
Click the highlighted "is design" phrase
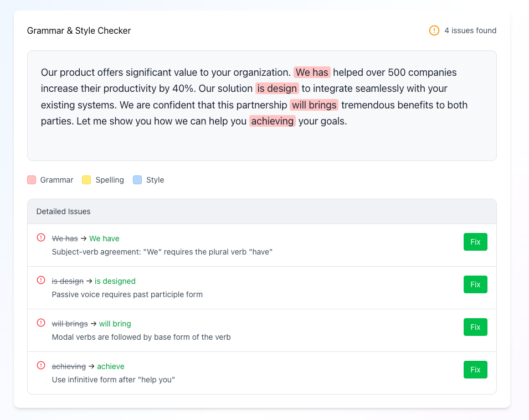277,89
